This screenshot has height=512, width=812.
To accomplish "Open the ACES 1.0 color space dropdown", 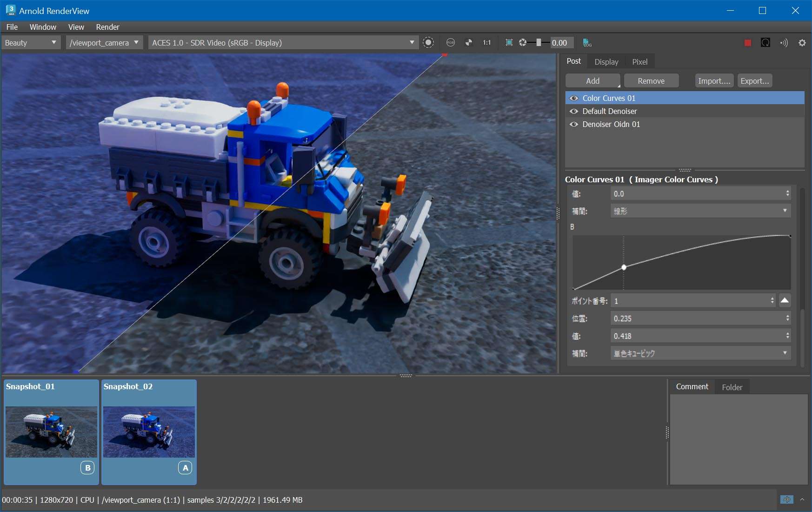I will point(283,43).
